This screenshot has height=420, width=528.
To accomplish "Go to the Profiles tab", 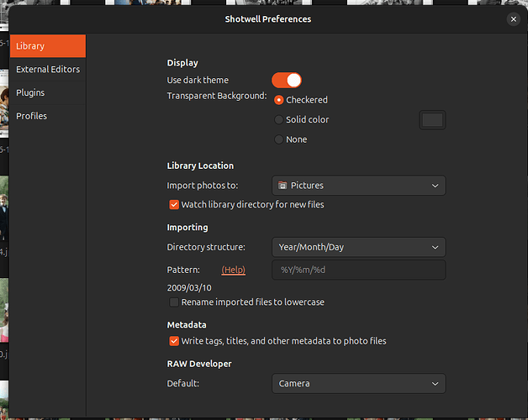I will click(48, 116).
